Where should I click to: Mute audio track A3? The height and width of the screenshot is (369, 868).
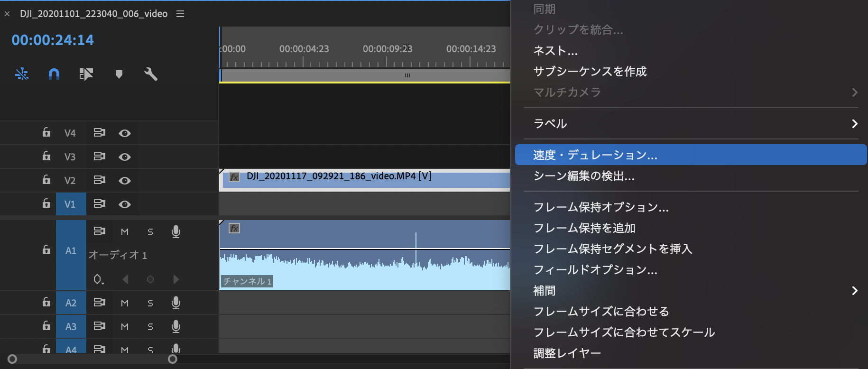point(125,327)
